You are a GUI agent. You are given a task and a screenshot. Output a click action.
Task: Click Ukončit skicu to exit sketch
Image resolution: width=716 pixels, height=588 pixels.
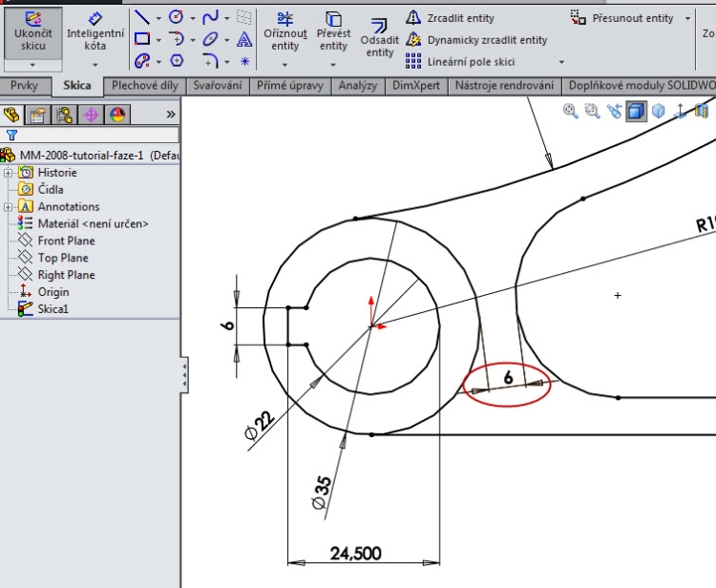[32, 33]
